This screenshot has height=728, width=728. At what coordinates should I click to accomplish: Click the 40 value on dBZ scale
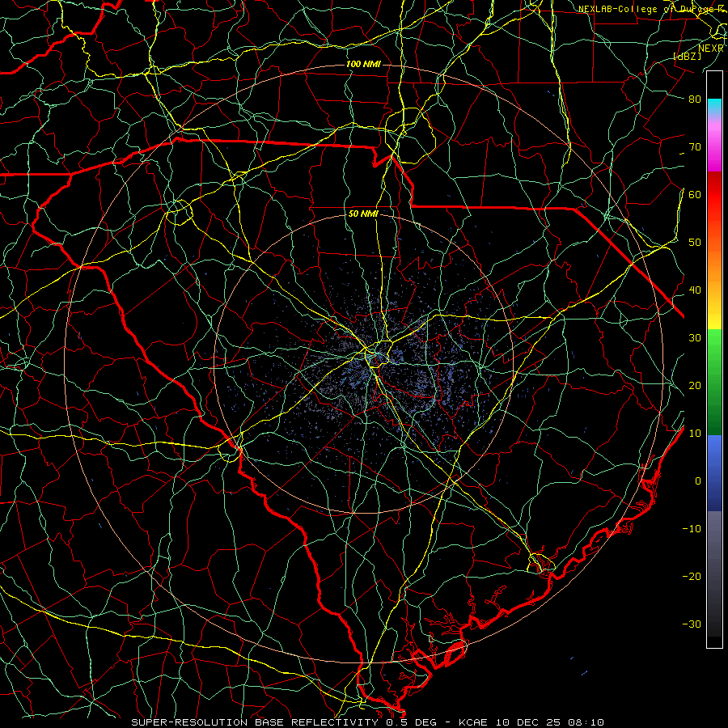click(695, 290)
